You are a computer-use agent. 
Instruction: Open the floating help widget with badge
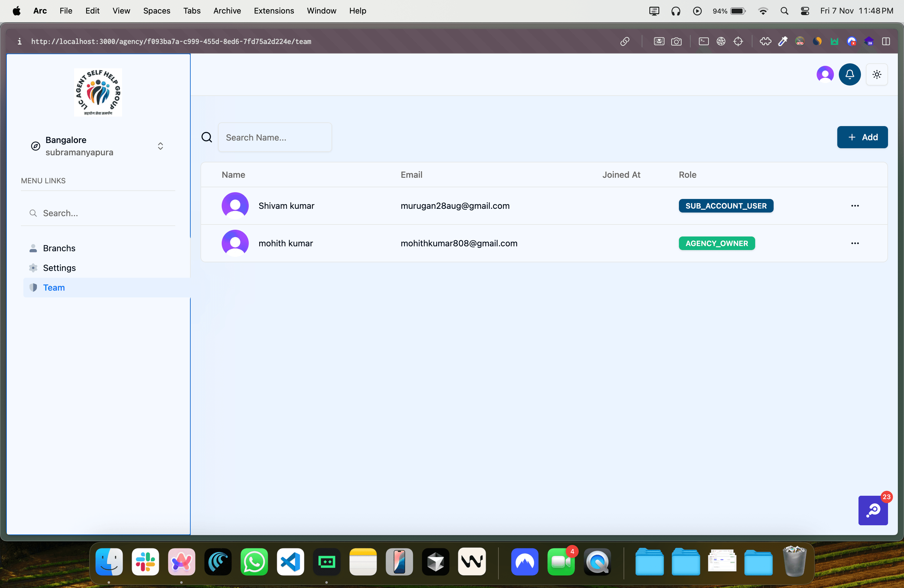coord(873,510)
